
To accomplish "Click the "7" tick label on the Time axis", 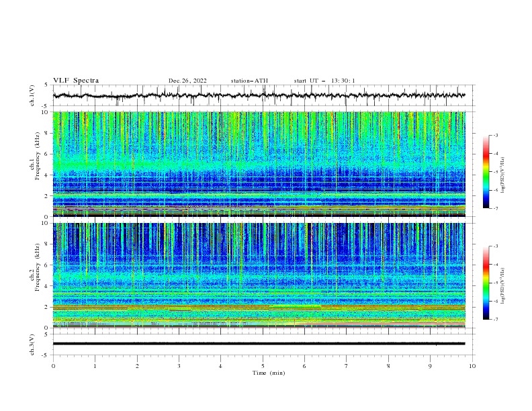I will (347, 366).
